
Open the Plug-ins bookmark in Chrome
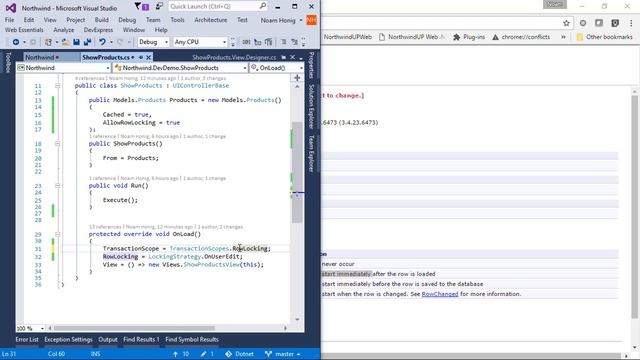[469, 37]
